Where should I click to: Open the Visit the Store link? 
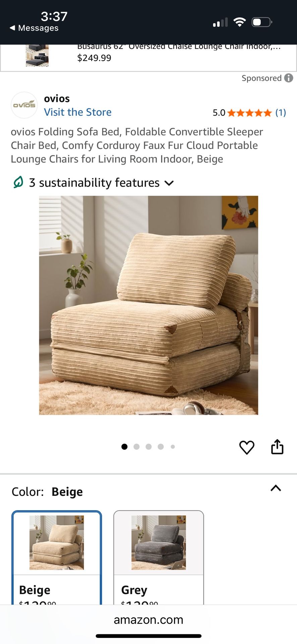(x=78, y=112)
